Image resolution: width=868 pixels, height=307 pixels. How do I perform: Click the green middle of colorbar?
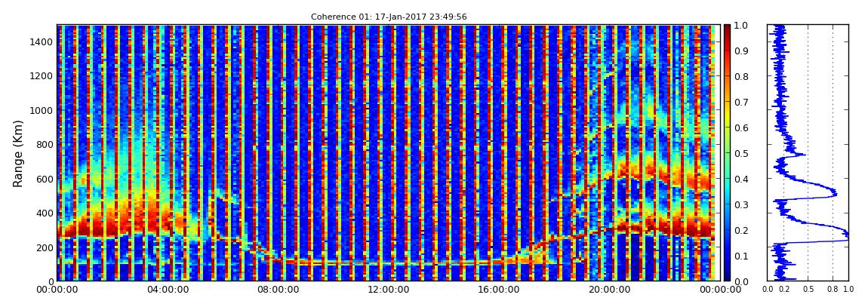[727, 153]
